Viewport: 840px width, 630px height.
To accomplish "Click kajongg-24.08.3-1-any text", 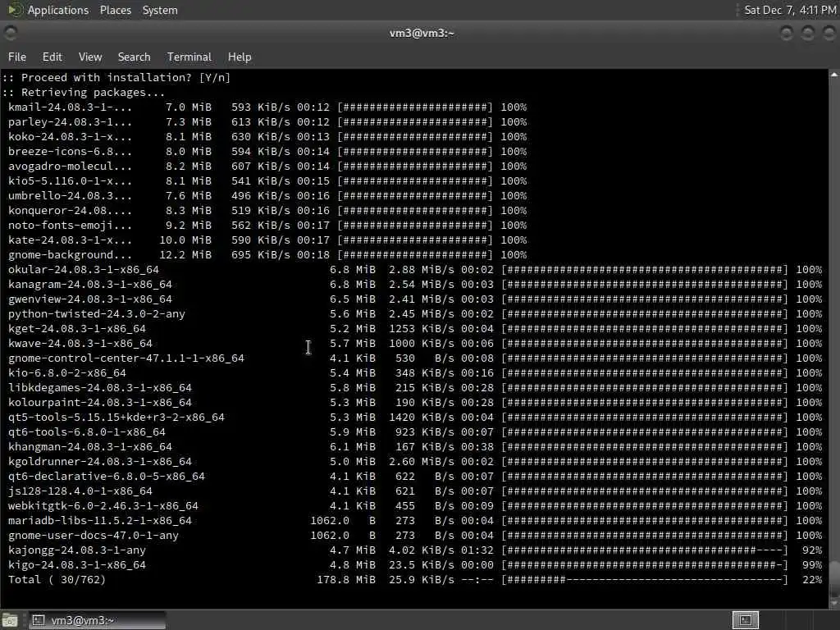I will pos(76,550).
